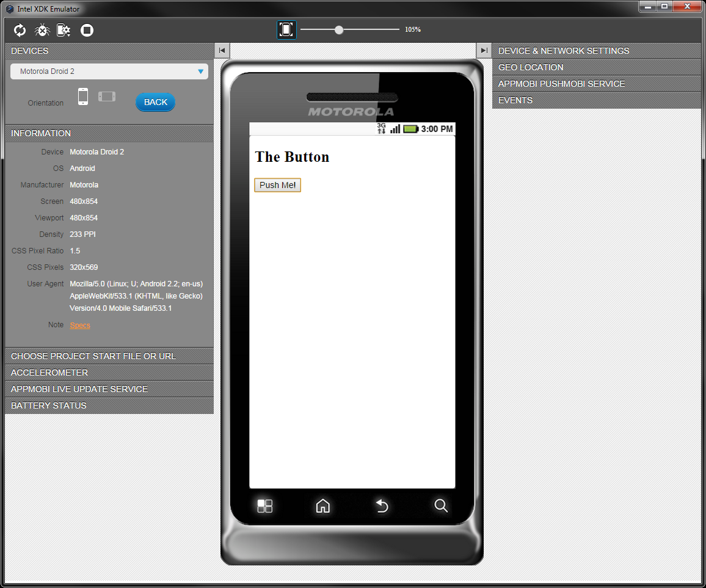This screenshot has height=588, width=706.
Task: Expand the EVENTS section
Action: pyautogui.click(x=597, y=100)
